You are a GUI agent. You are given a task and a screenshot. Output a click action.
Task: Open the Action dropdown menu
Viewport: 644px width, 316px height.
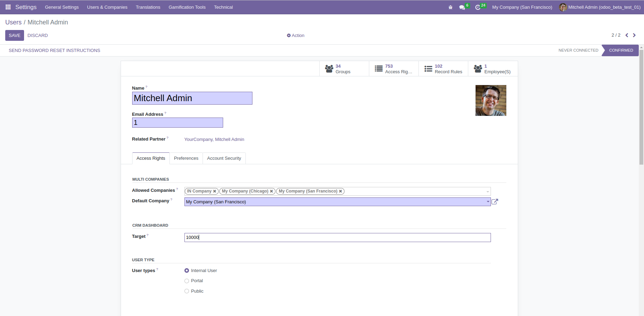coord(296,36)
